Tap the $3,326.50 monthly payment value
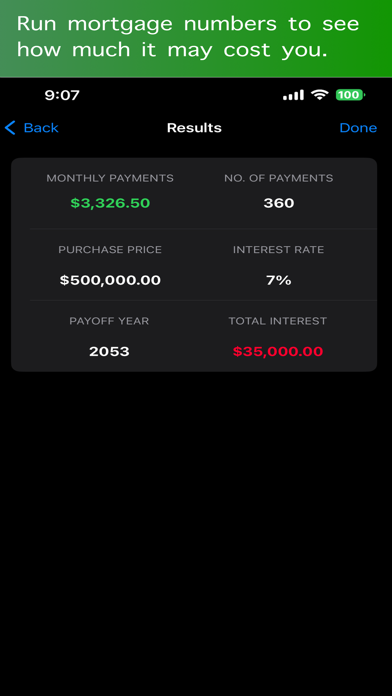Image resolution: width=392 pixels, height=696 pixels. [110, 203]
